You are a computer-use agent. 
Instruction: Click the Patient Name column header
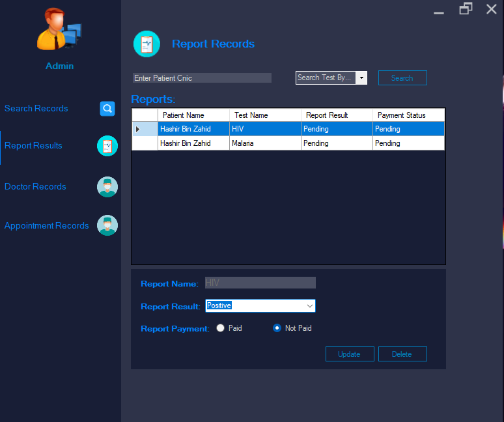[x=193, y=115]
